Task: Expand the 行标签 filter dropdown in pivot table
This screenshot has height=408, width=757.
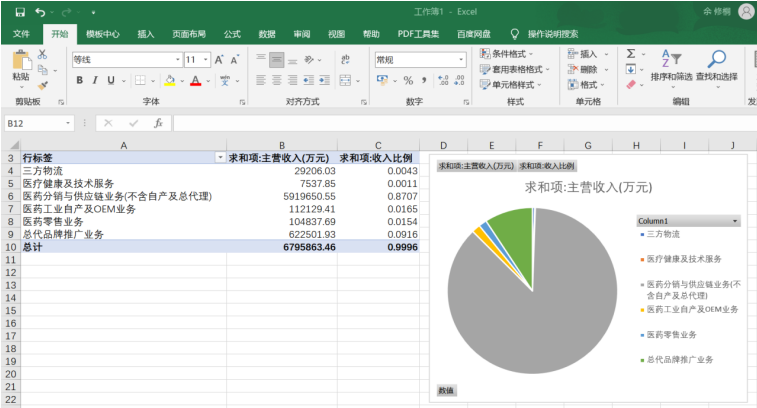Action: [220, 158]
